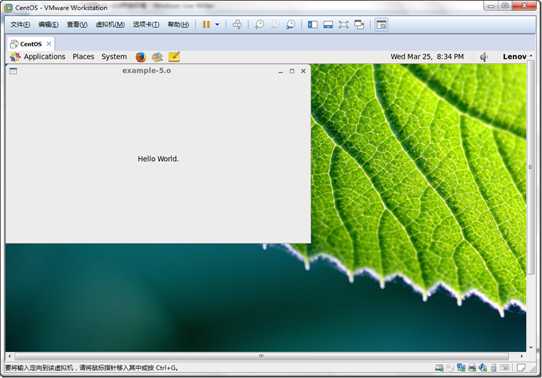Open the window menu icon of example-5.o
542x378 pixels.
coord(13,71)
